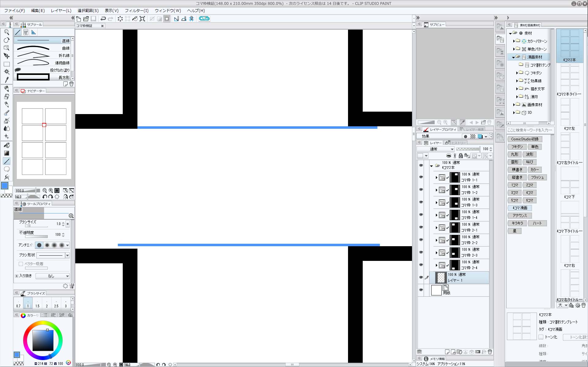The width and height of the screenshot is (588, 367).
Task: Select the magnifier zoom tool
Action: (6, 32)
